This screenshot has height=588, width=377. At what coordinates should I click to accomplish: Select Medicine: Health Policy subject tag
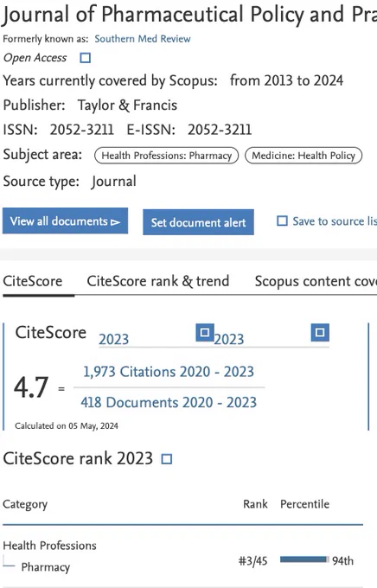point(304,156)
